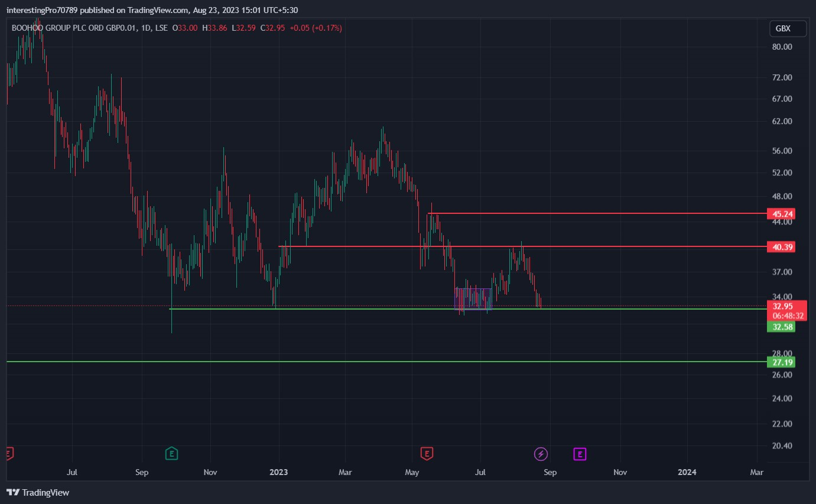Click the 20.40 price axis label
Screen dimensions: 816x504
point(782,446)
